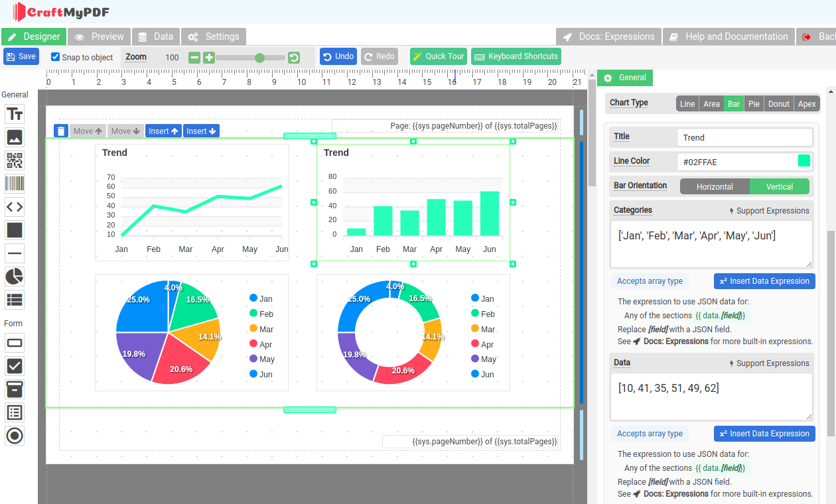The image size is (836, 504).
Task: Open the Data tab
Action: click(x=155, y=36)
